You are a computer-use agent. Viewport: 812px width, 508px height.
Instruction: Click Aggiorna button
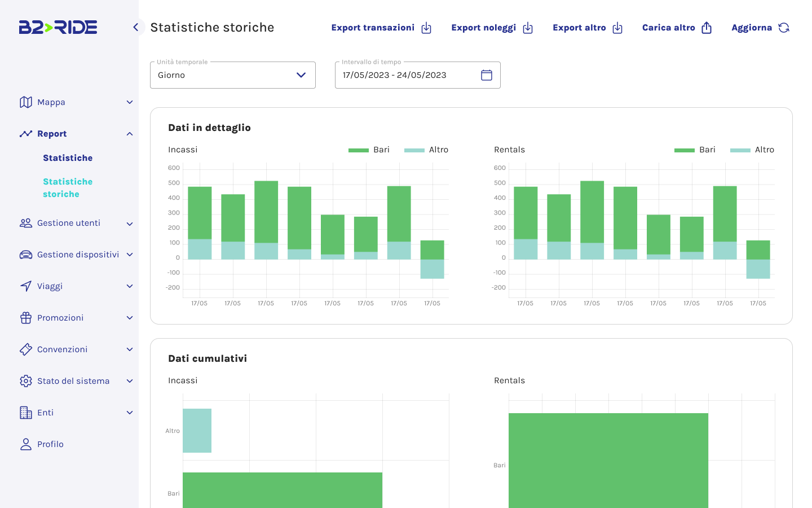tap(761, 28)
